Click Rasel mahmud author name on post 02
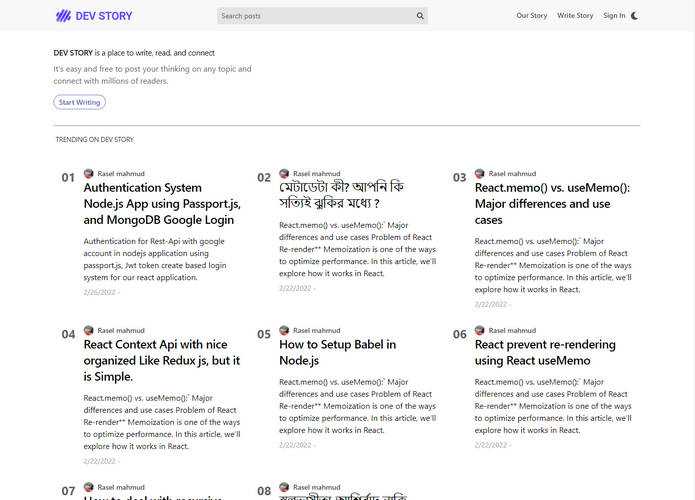This screenshot has width=695, height=500. click(x=316, y=174)
